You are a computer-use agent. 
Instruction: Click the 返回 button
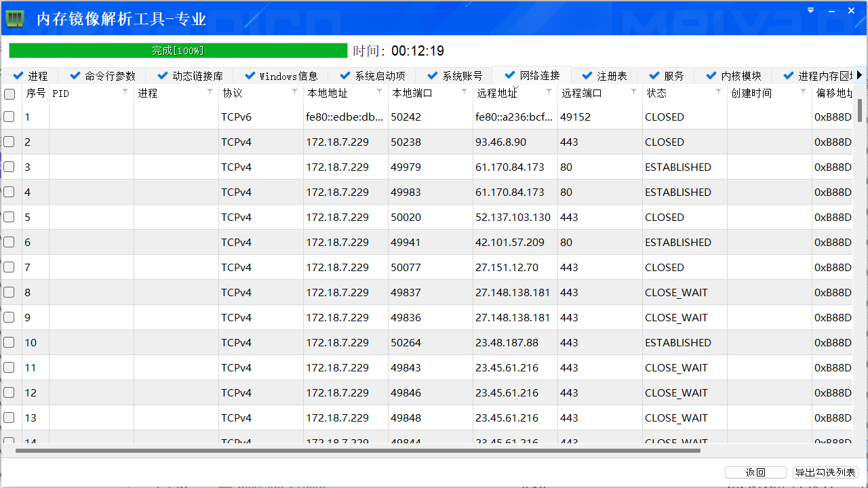[755, 472]
